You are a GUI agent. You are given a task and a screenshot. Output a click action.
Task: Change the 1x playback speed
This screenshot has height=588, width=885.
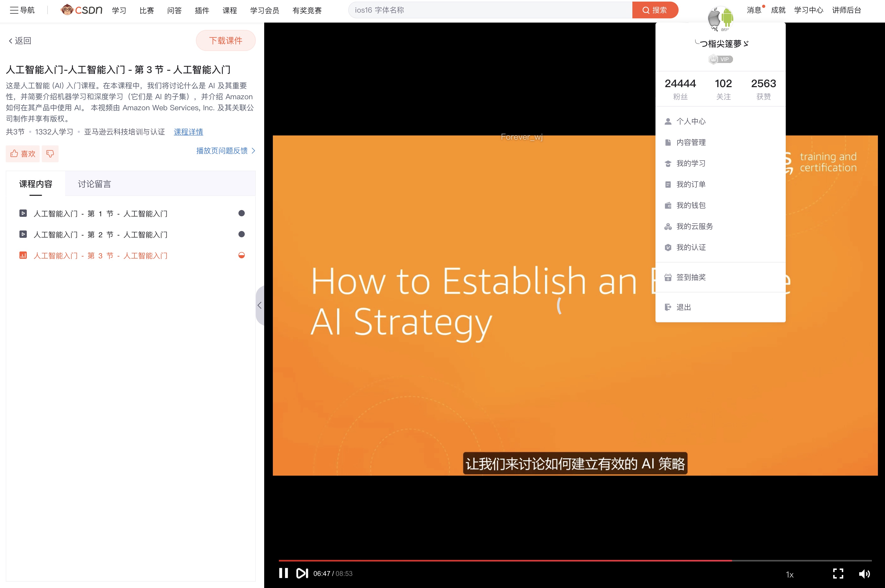[789, 575]
